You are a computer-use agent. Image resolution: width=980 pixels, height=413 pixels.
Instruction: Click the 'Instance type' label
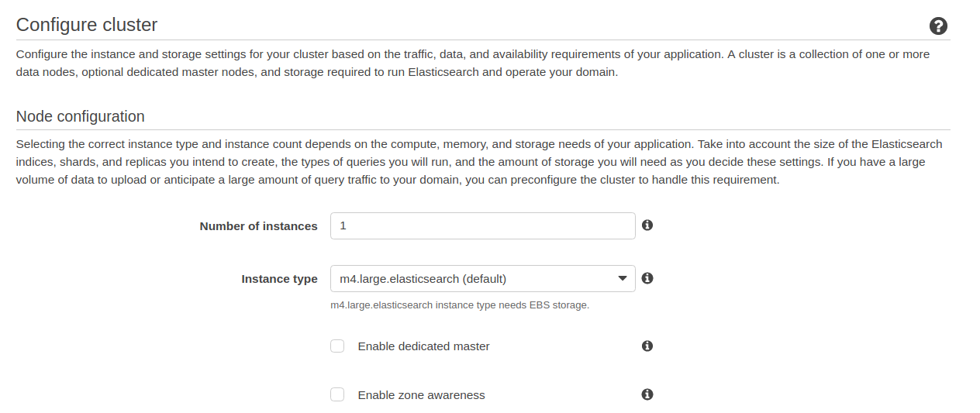point(279,279)
